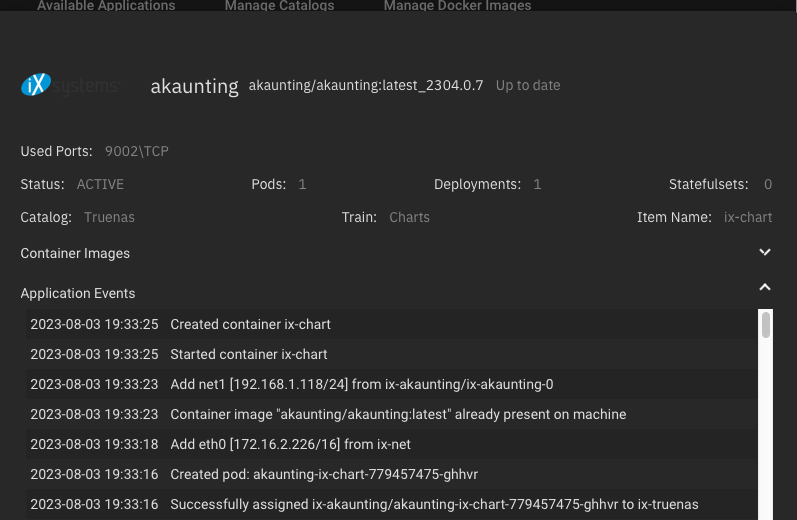This screenshot has width=797, height=520.
Task: Go to the Manage Docker Images tab
Action: click(x=457, y=6)
